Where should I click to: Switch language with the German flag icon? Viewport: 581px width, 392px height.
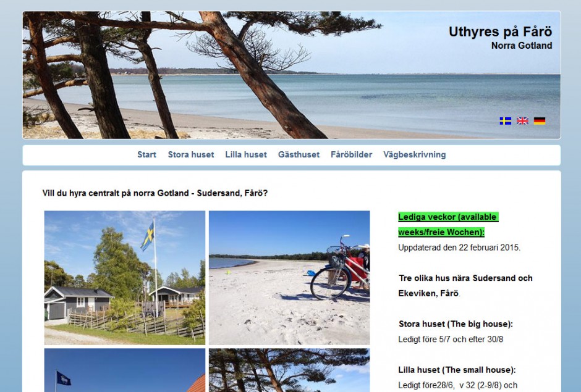[540, 121]
